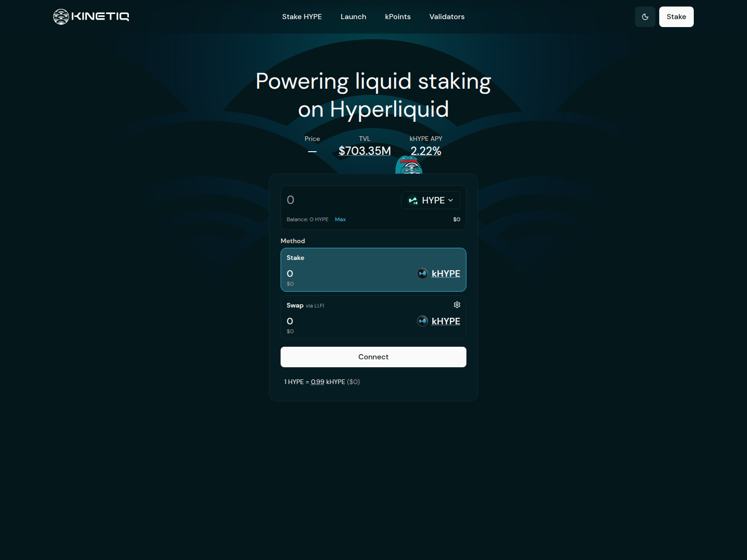747x560 pixels.
Task: Open Launch nav item
Action: [x=353, y=17]
